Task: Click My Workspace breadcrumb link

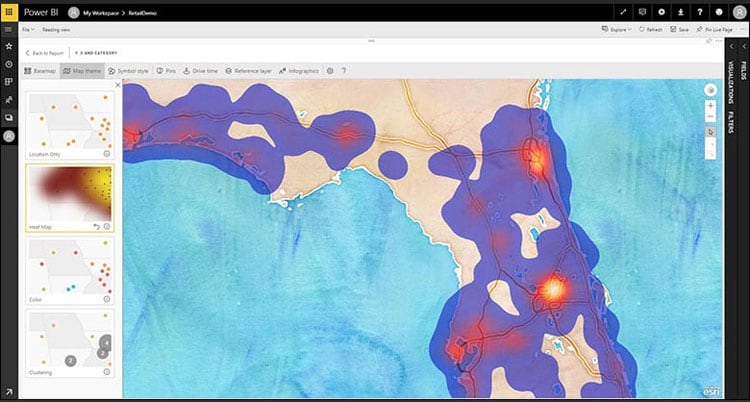Action: click(x=100, y=13)
